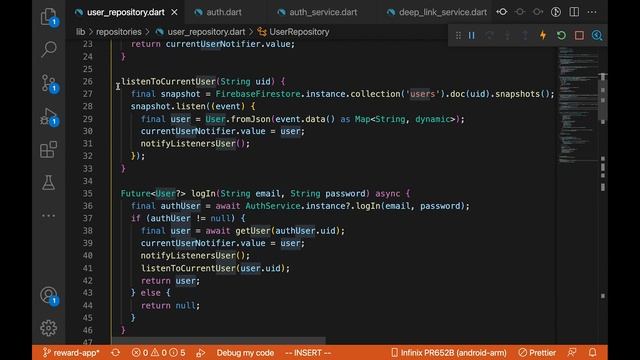This screenshot has height=360, width=640.
Task: Click the Prettier status bar item
Action: coord(537,353)
